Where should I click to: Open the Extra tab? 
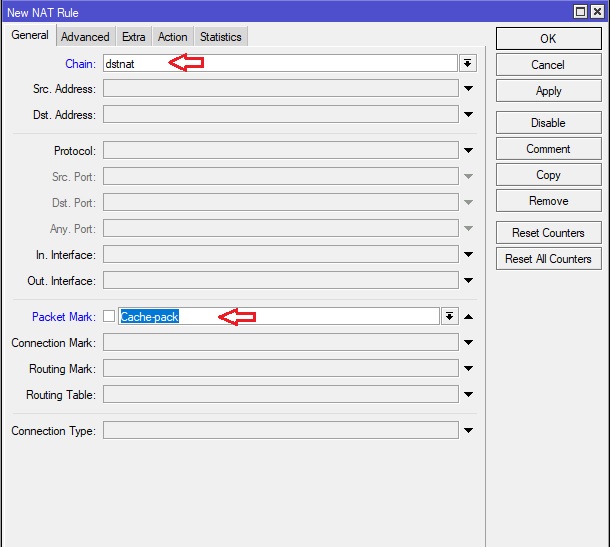click(x=133, y=37)
